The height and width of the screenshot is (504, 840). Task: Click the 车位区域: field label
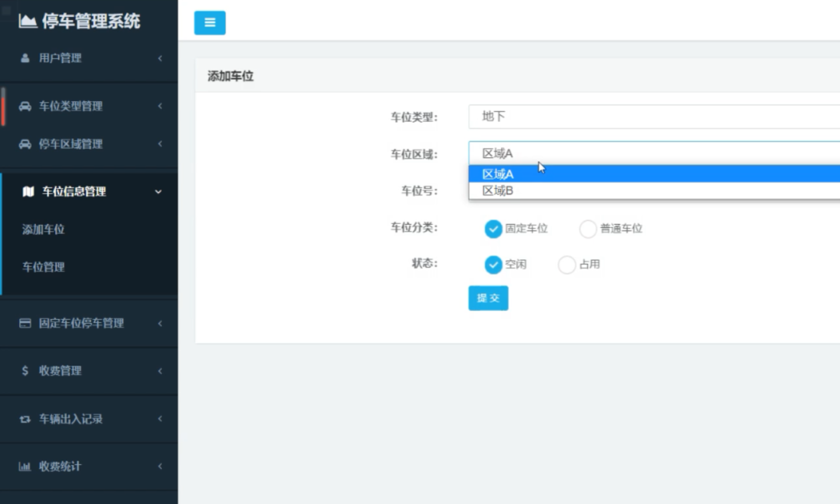tap(414, 155)
